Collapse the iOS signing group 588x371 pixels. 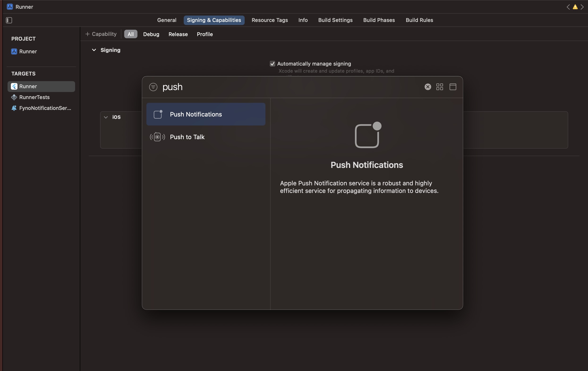tap(106, 117)
